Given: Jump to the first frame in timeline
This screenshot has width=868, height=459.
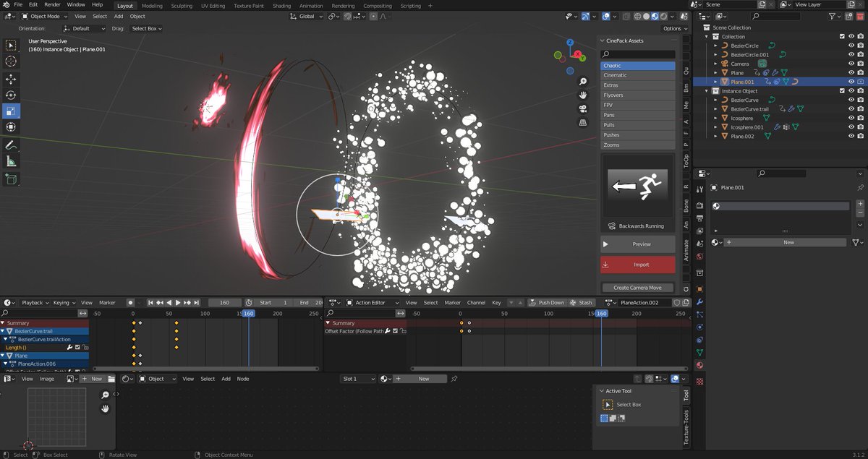Looking at the screenshot, I should [151, 302].
